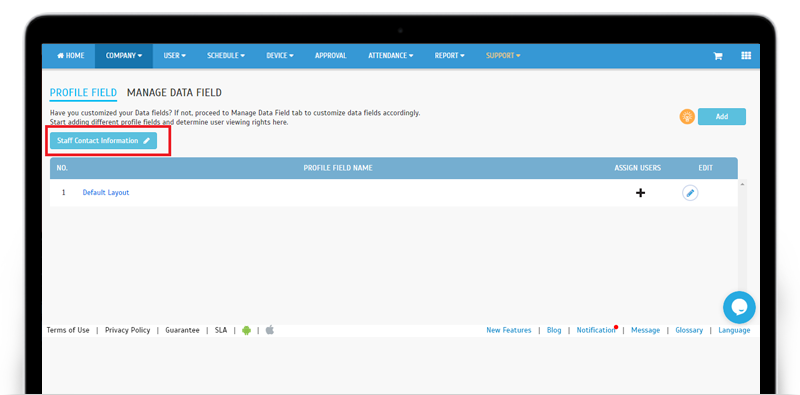The image size is (800, 395).
Task: Expand the USER menu
Action: tap(174, 56)
